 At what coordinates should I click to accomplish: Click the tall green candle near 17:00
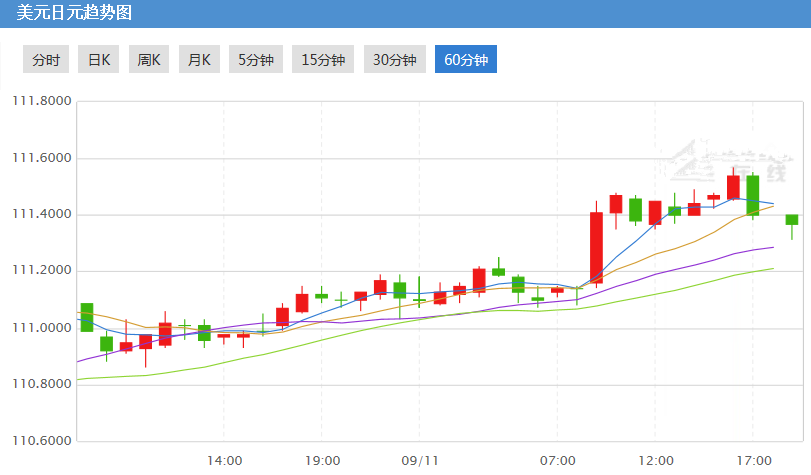click(x=752, y=195)
